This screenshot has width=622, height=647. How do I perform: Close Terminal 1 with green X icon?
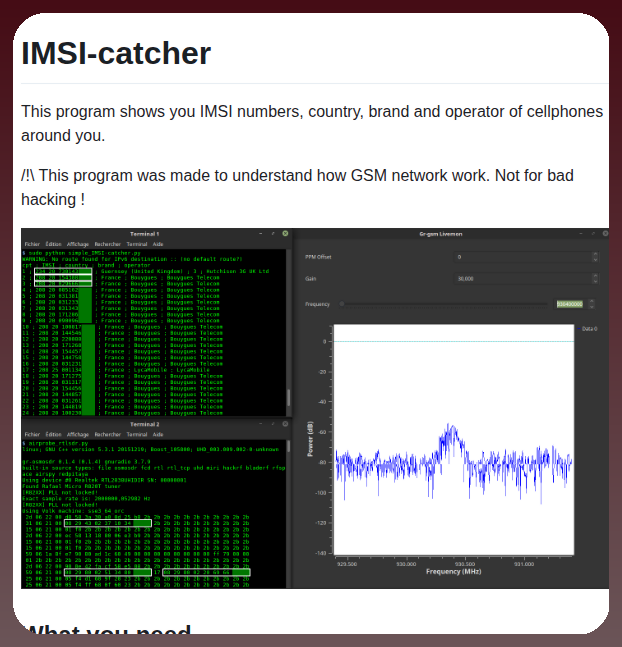coord(285,234)
